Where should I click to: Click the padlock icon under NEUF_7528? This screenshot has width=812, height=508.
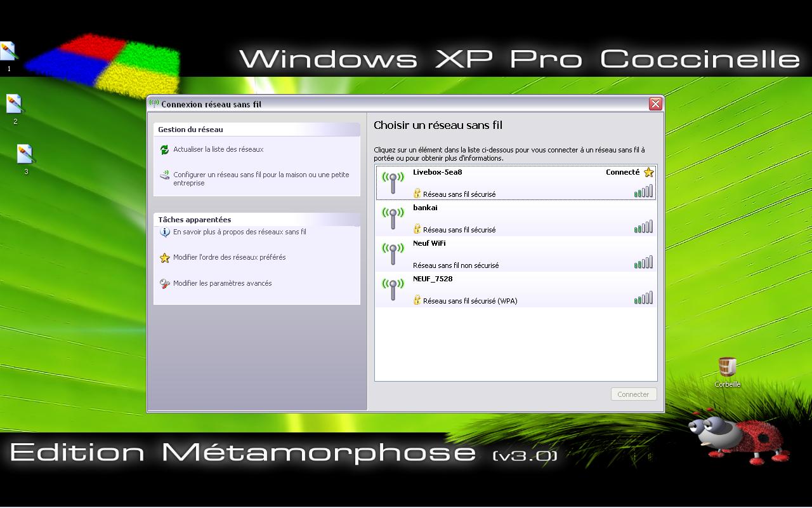point(417,300)
